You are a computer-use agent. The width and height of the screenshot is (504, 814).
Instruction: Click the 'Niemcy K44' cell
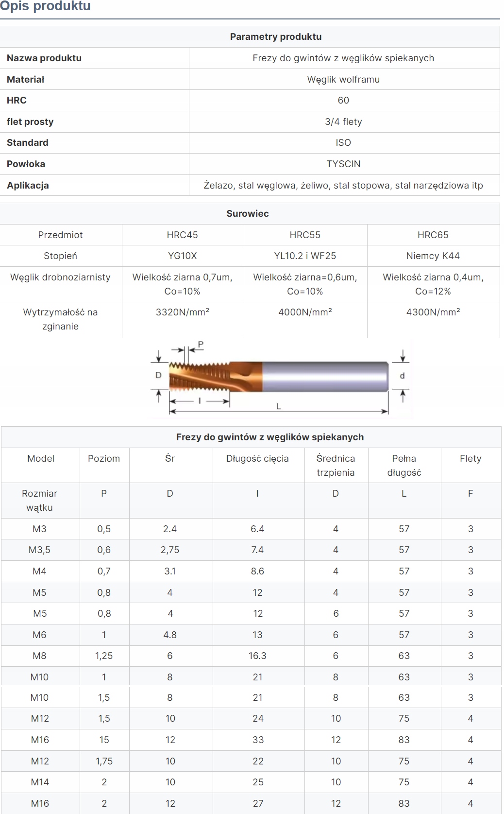[433, 256]
